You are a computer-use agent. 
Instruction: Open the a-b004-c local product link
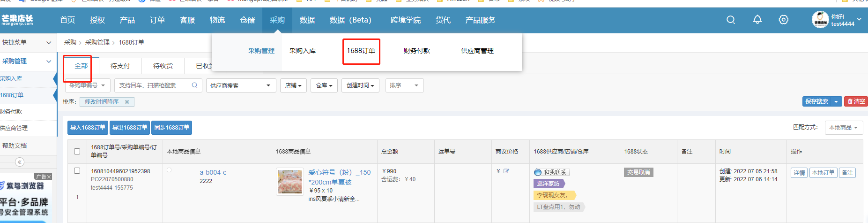click(x=213, y=172)
